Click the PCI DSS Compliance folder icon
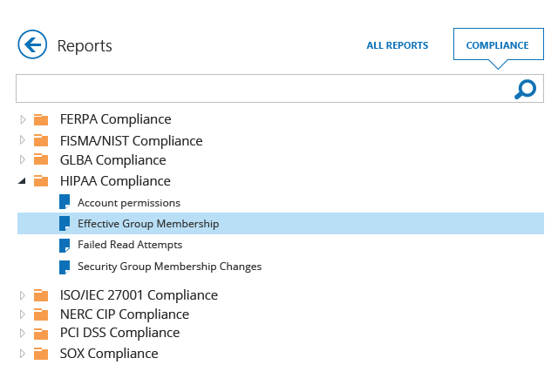Viewport: 558px width, 392px height. pyautogui.click(x=41, y=334)
